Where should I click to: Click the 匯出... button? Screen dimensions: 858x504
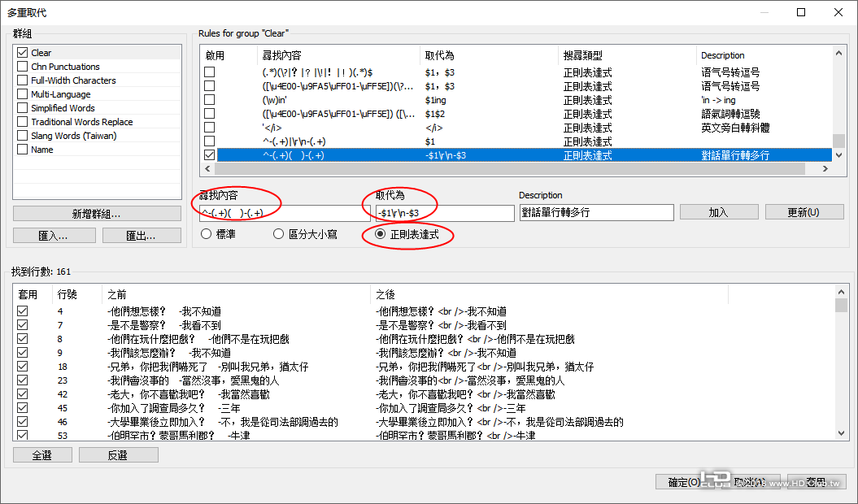click(142, 235)
